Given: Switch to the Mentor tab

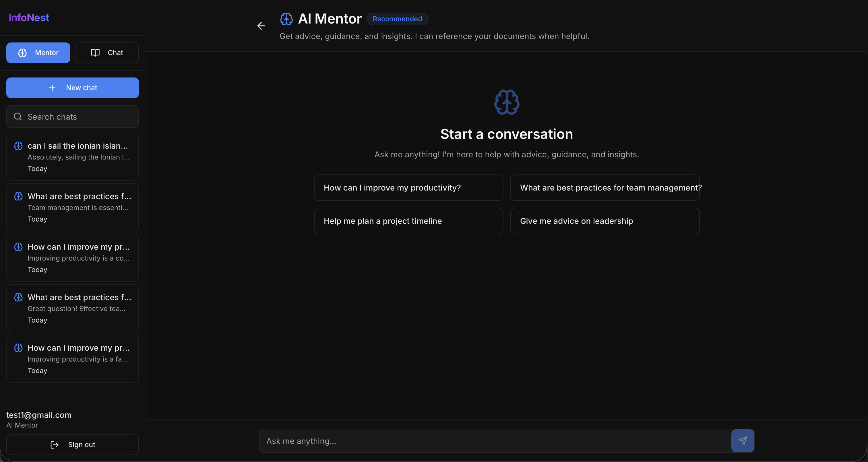Looking at the screenshot, I should tap(38, 53).
